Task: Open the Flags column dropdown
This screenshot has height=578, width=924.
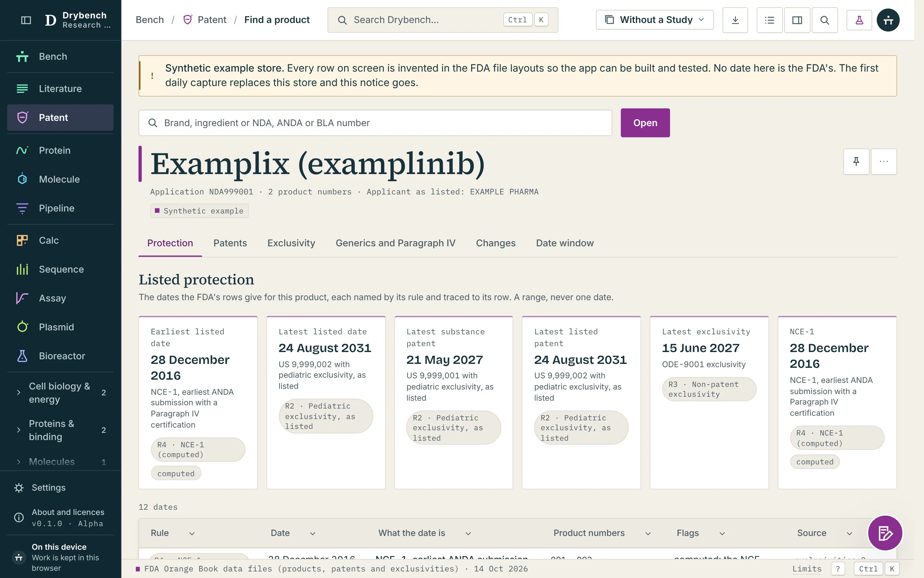Action: point(722,533)
